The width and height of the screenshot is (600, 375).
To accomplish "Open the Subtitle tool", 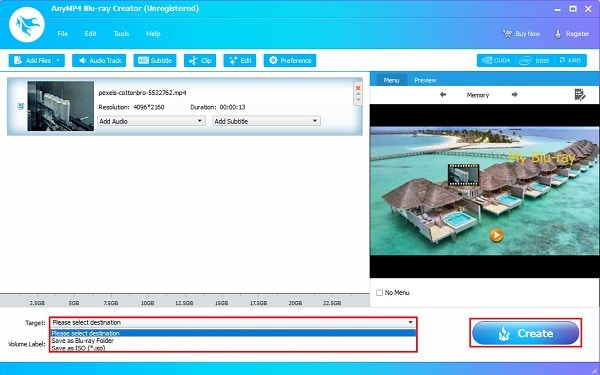I will click(155, 60).
